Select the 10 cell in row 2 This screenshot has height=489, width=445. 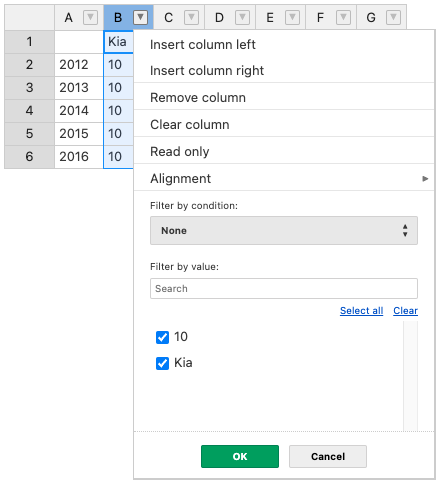tap(119, 65)
